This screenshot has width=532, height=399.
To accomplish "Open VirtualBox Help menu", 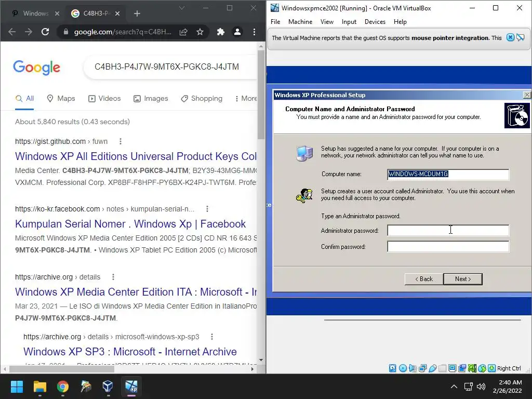I will [x=400, y=22].
